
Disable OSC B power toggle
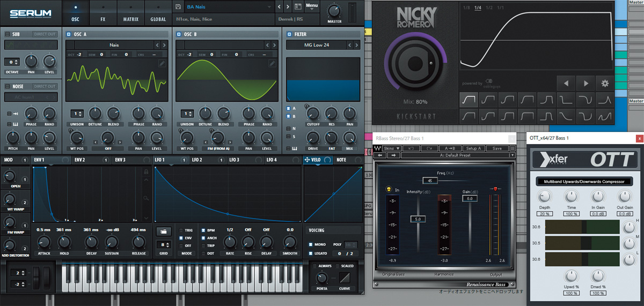pos(179,34)
